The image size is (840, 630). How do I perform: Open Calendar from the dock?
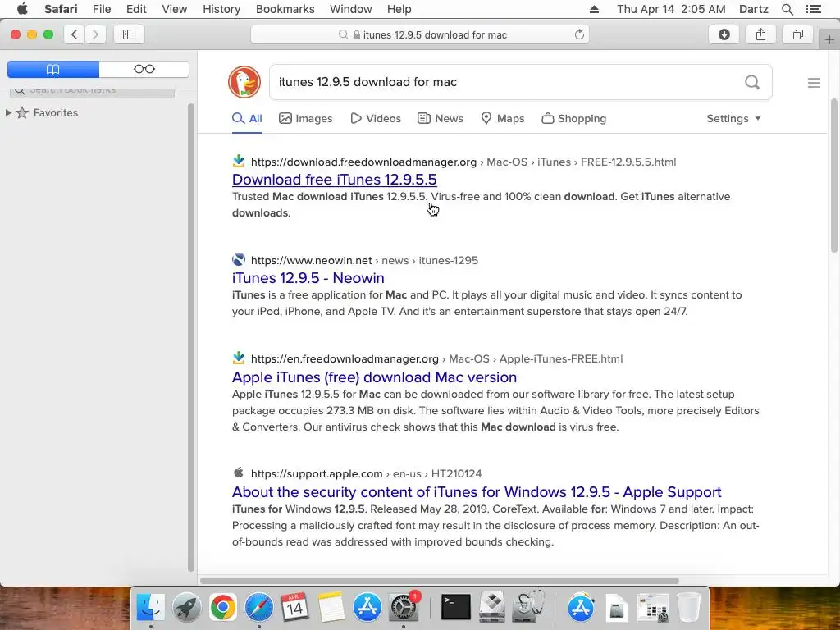294,608
